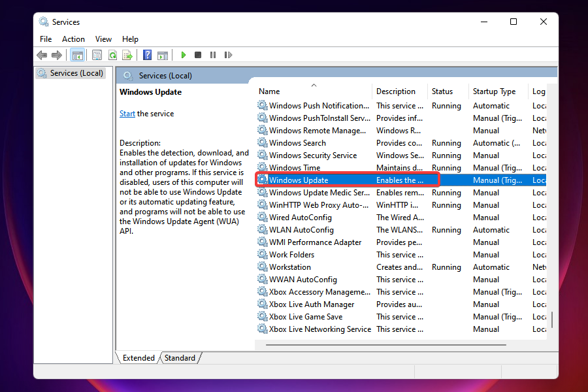
Task: Sort services by the Name column header
Action: point(314,91)
